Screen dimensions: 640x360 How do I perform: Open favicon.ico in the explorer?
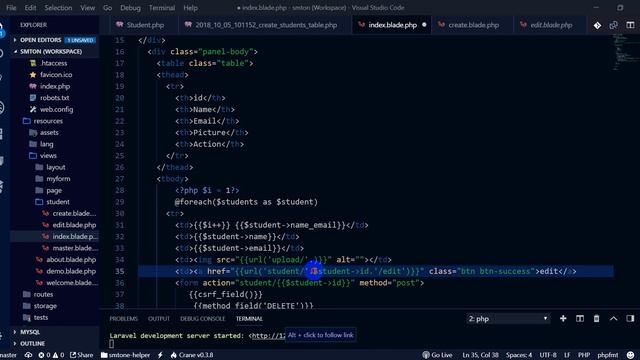(56, 75)
